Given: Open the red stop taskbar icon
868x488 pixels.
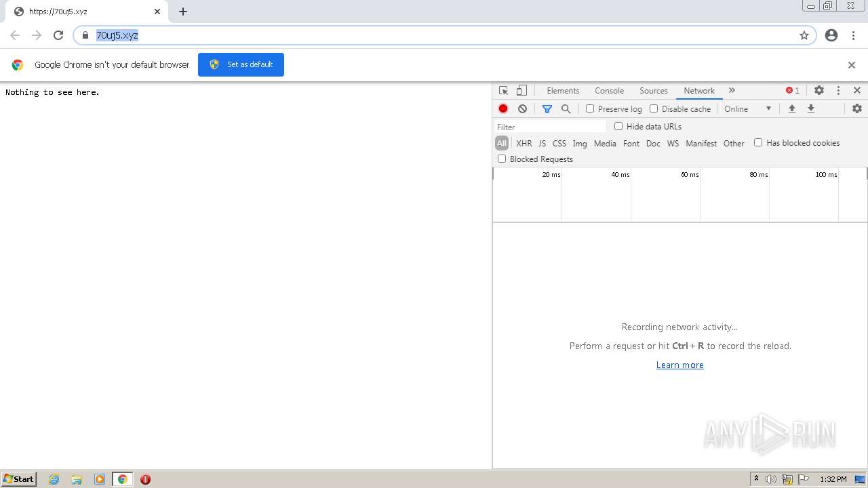Looking at the screenshot, I should [x=145, y=479].
